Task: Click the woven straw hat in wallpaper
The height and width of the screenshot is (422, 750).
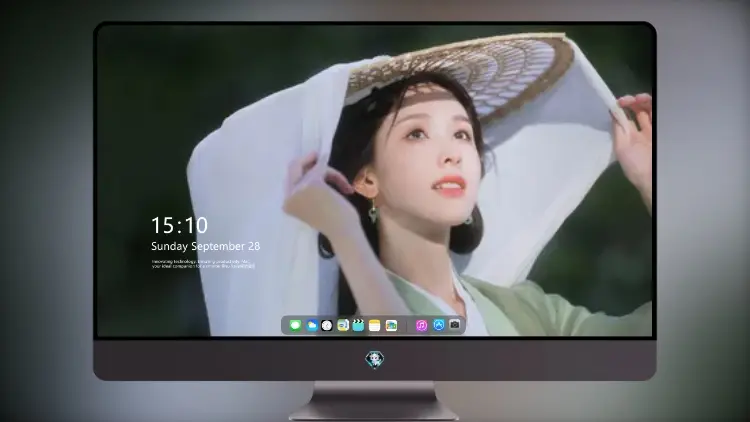Action: click(x=459, y=72)
